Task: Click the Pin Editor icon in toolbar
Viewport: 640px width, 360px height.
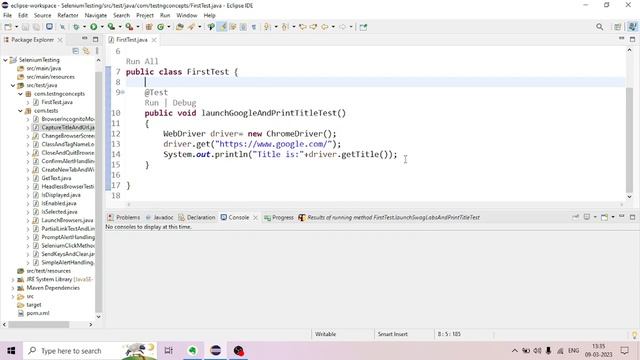Action: tap(363, 27)
